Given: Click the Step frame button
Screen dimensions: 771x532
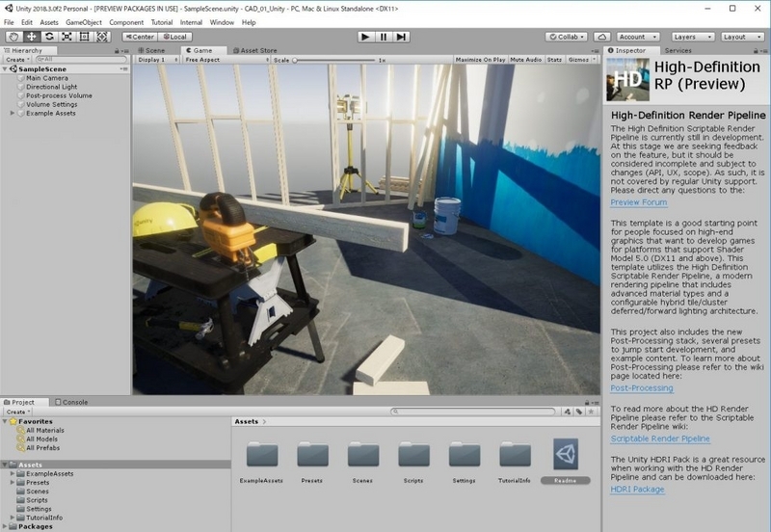Looking at the screenshot, I should pos(401,37).
